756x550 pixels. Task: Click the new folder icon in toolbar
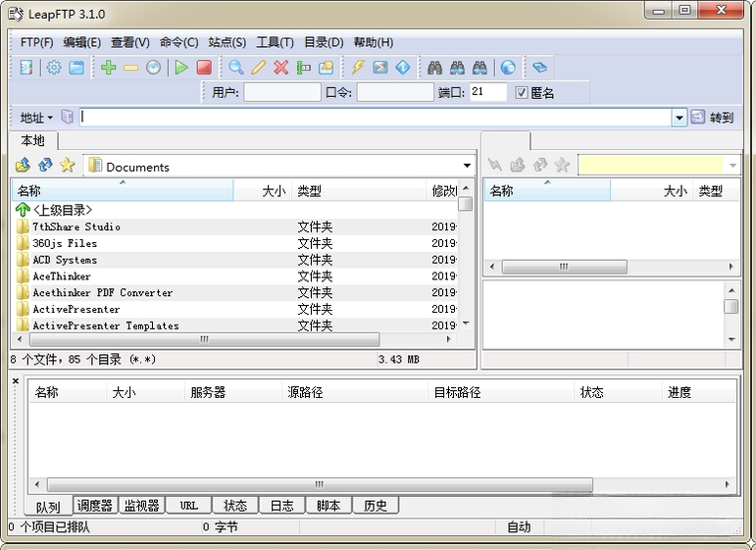pos(326,67)
